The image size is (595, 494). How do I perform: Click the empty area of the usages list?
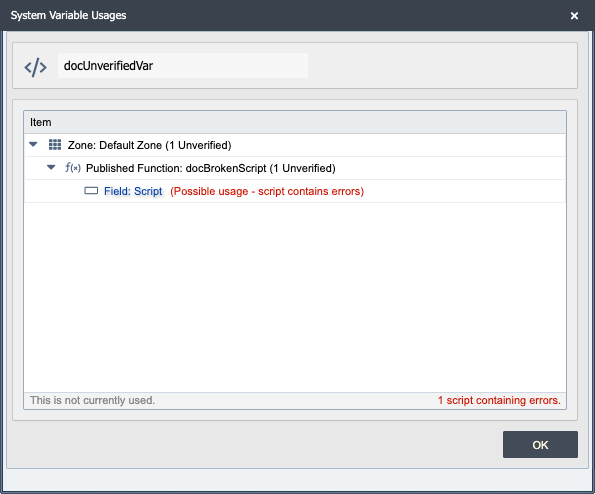(x=295, y=297)
